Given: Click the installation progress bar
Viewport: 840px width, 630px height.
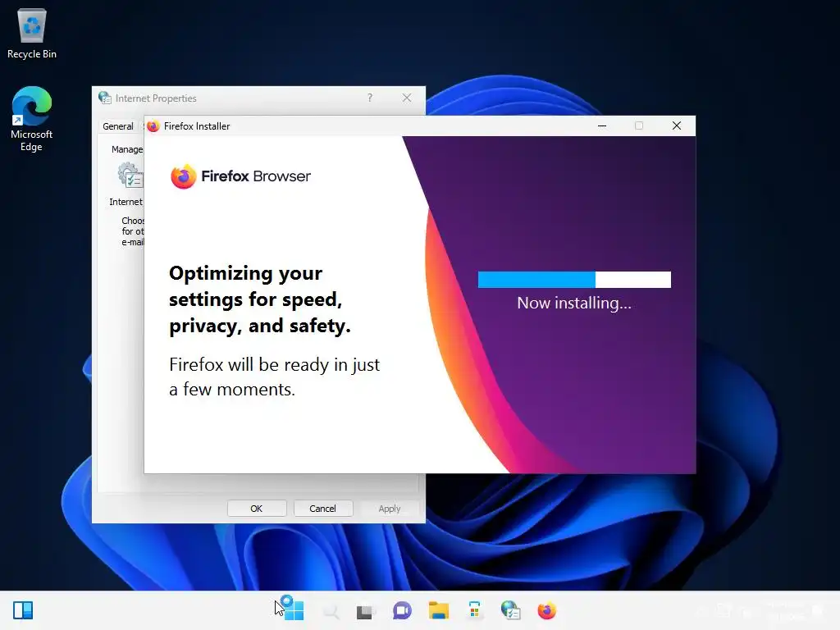Looking at the screenshot, I should pyautogui.click(x=574, y=280).
